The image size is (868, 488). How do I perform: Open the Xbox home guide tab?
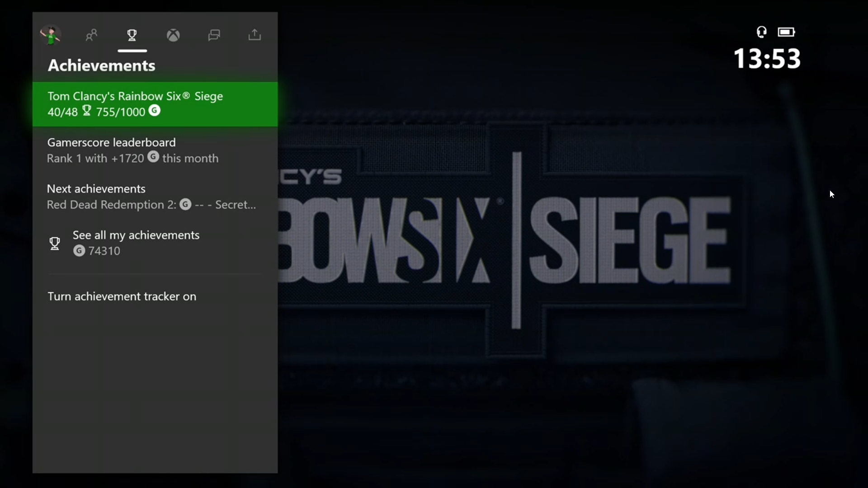click(x=173, y=35)
